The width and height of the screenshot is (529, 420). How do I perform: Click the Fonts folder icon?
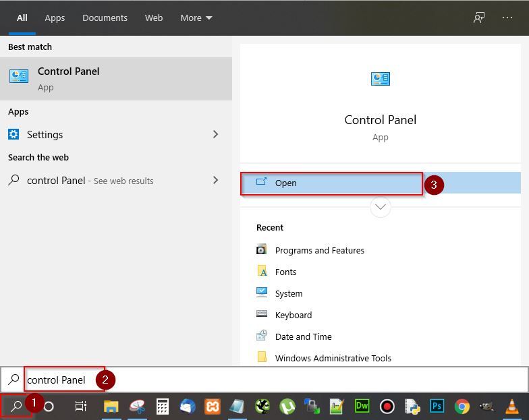[262, 271]
